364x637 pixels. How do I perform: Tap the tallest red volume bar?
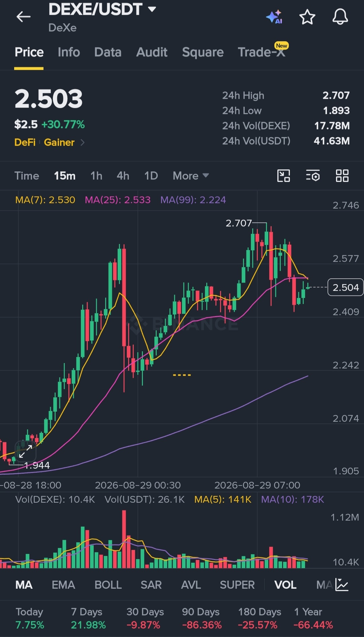pos(124,539)
